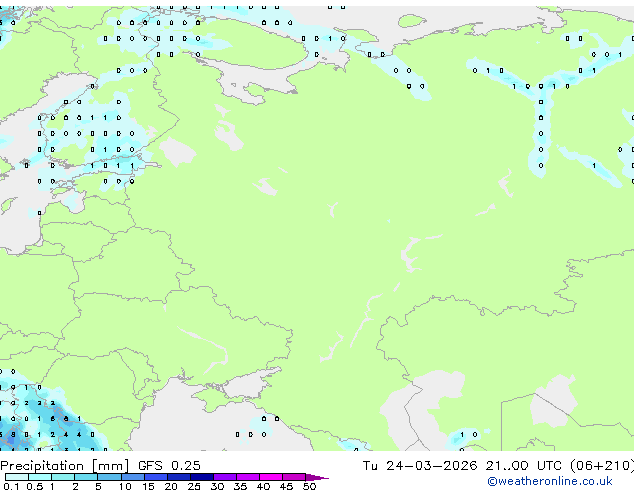Viewport: 634px width, 490px height.
Task: Click the 25–30 mm legend color swatch
Action: coord(202,477)
